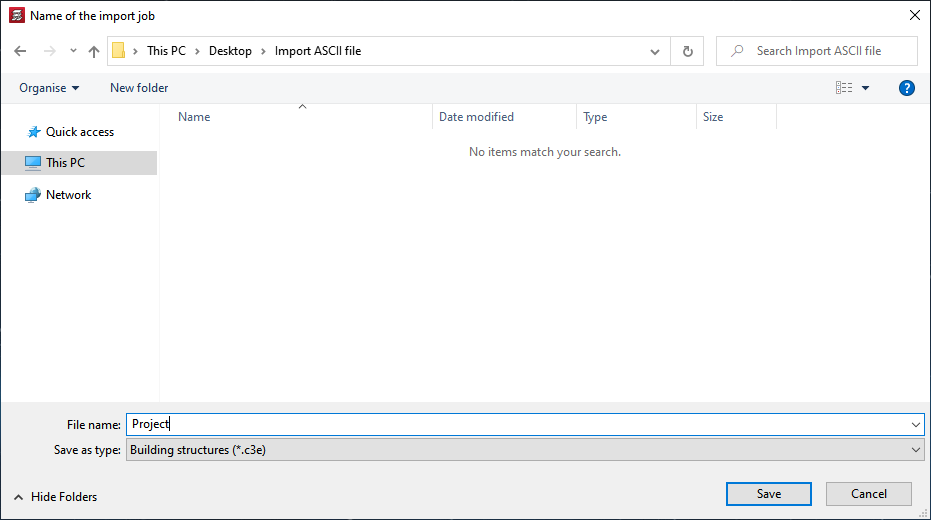Collapse the pane with Hide Folders
This screenshot has height=520, width=931.
(56, 497)
